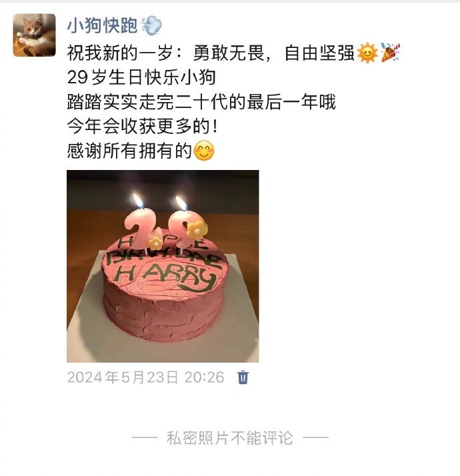Select the line 今年会收获更多的！
460x476 pixels.
click(x=143, y=126)
